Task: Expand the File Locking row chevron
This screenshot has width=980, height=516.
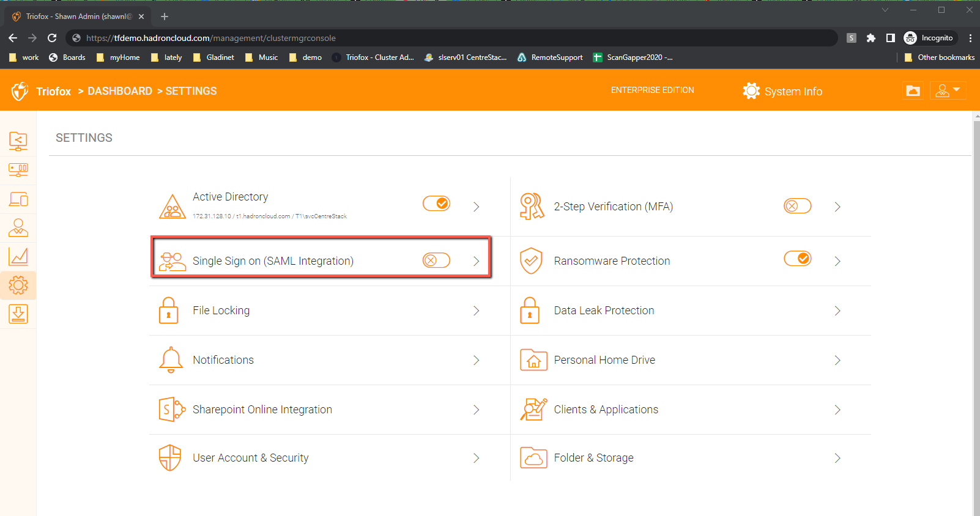Action: pos(477,311)
